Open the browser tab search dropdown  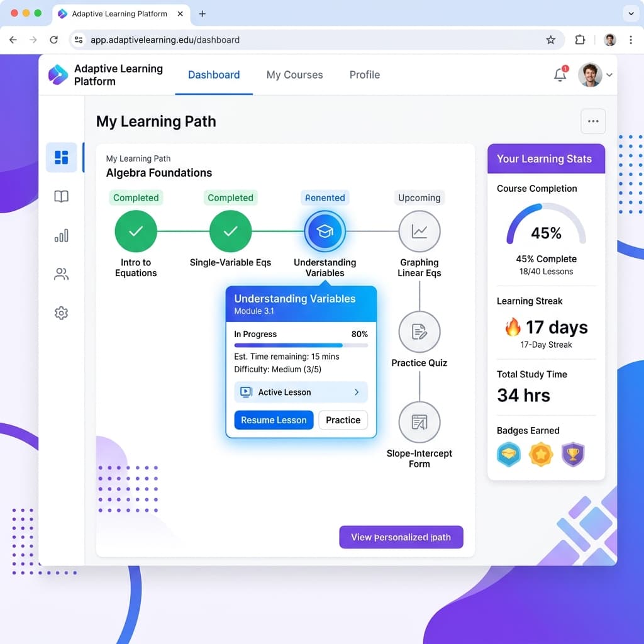coord(631,14)
